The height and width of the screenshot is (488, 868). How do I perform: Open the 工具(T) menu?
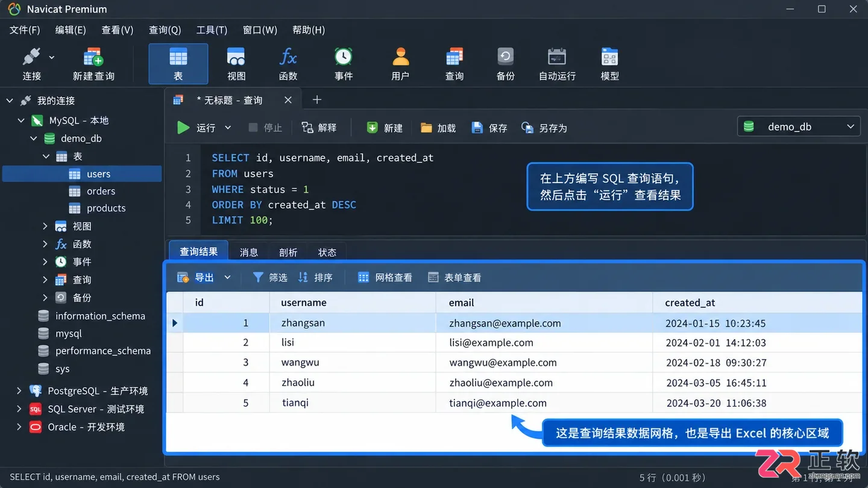pyautogui.click(x=212, y=30)
